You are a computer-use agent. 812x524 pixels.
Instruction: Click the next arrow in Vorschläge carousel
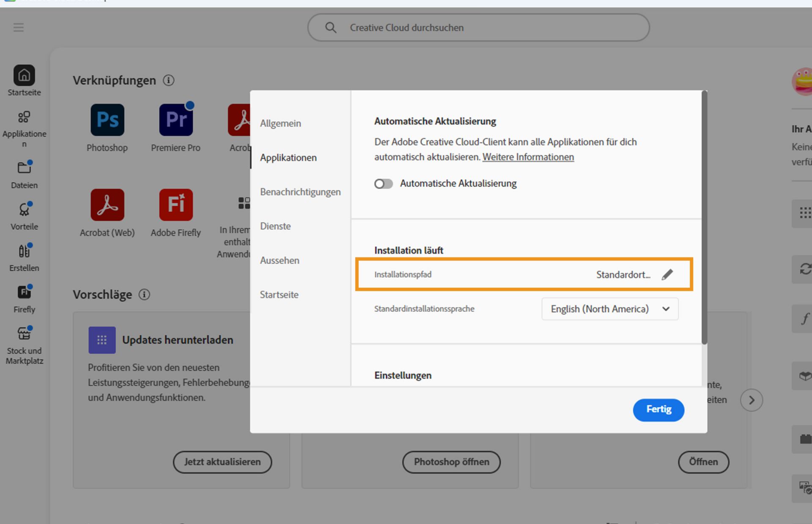(751, 400)
